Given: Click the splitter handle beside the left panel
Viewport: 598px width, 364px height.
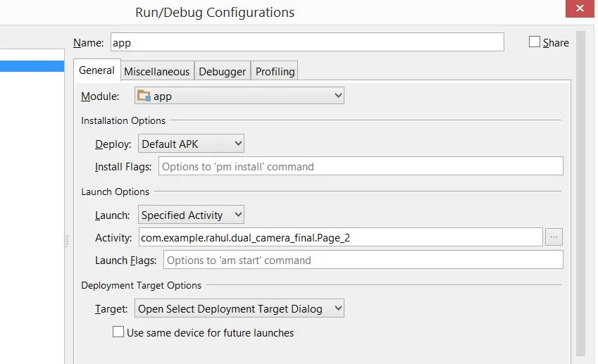Looking at the screenshot, I should pyautogui.click(x=67, y=241).
